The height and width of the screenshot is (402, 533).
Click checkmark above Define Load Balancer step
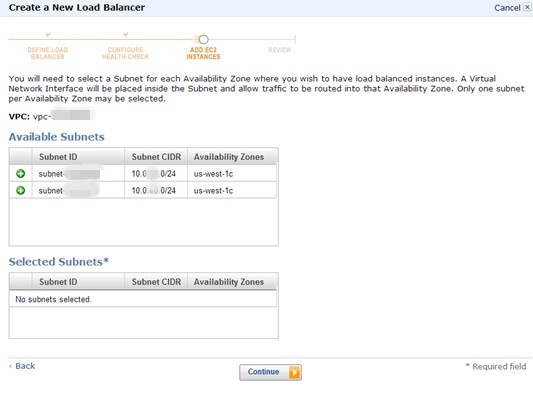[x=48, y=34]
